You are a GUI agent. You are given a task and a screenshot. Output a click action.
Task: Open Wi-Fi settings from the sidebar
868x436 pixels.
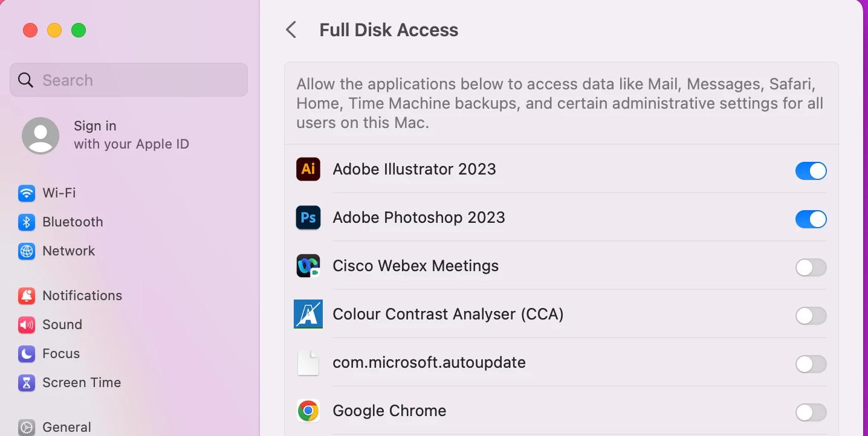coord(59,193)
